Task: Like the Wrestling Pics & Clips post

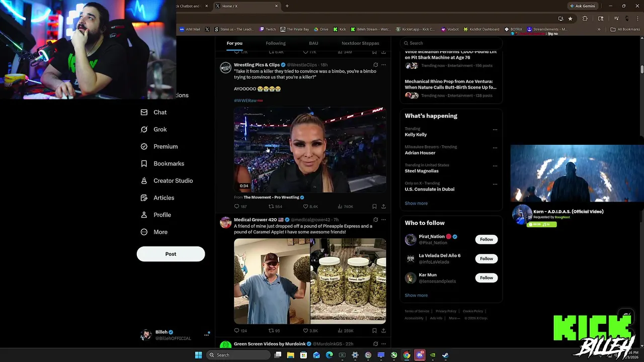Action: point(305,206)
